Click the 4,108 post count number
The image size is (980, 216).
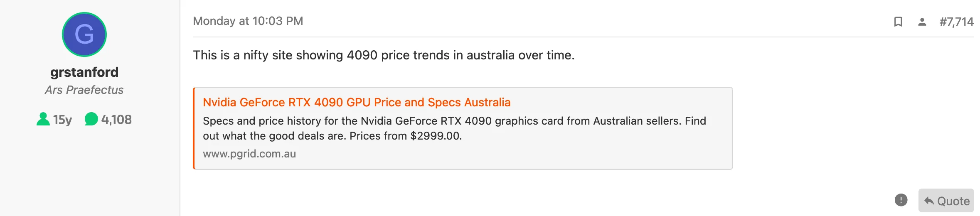116,120
